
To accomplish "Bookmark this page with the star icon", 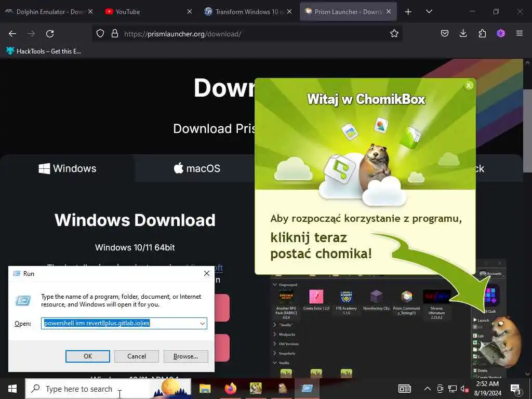I will point(394,34).
